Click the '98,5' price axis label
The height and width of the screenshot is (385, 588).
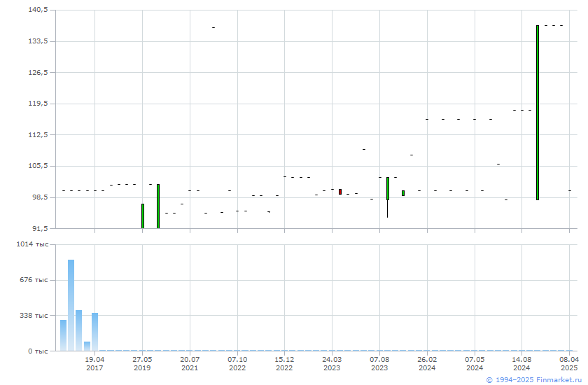coord(40,197)
